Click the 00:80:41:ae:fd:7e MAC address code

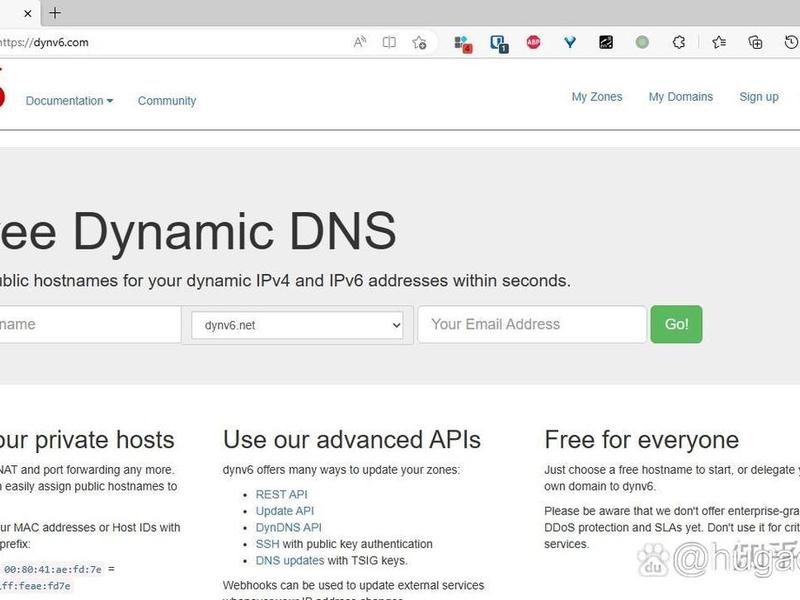coord(53,569)
